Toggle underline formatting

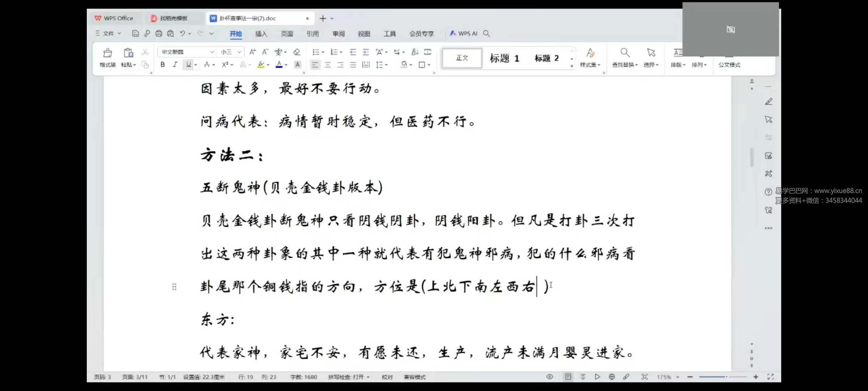click(188, 64)
